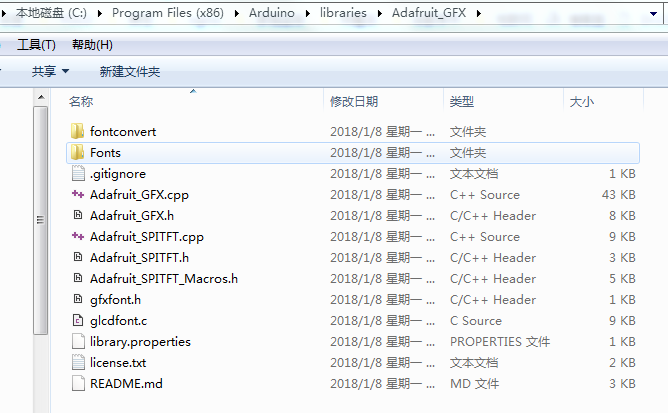
Task: Select the file name license.txt
Action: 118,363
